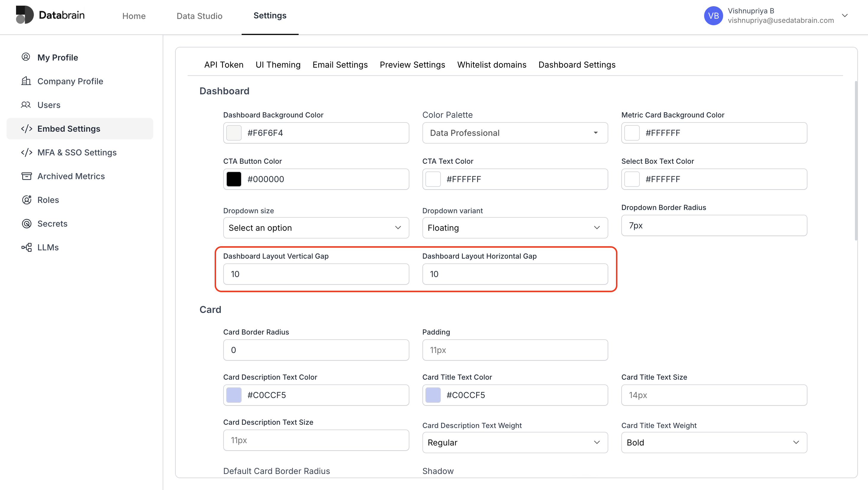Open the Dropdown variant Floating selector
Image resolution: width=868 pixels, height=490 pixels.
514,228
